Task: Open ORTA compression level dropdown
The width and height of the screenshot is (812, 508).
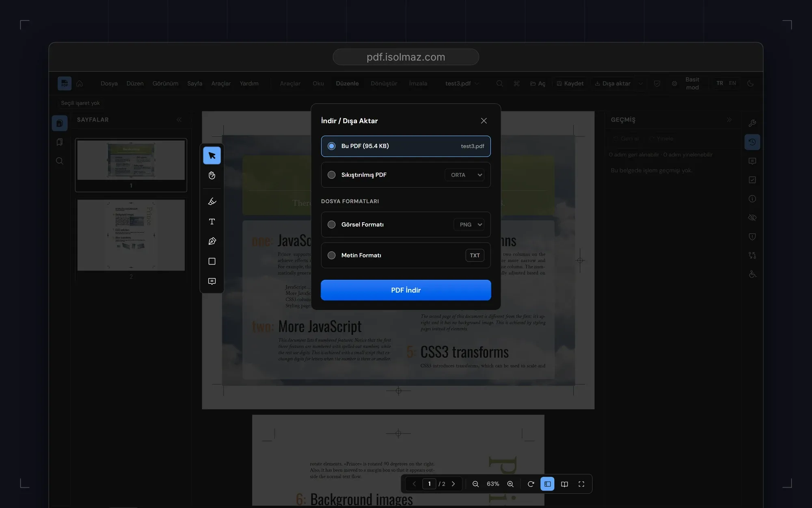Action: click(x=464, y=175)
